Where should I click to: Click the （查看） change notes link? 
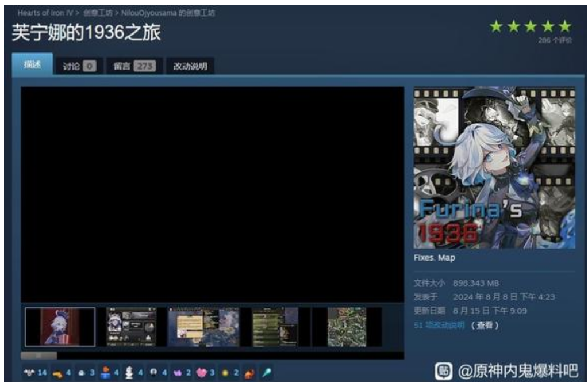(x=485, y=325)
